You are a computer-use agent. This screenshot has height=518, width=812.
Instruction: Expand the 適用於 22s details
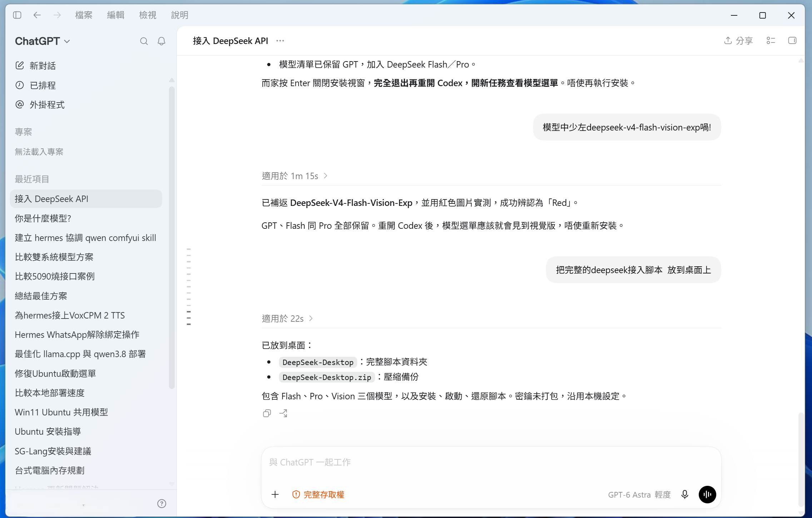pyautogui.click(x=287, y=319)
